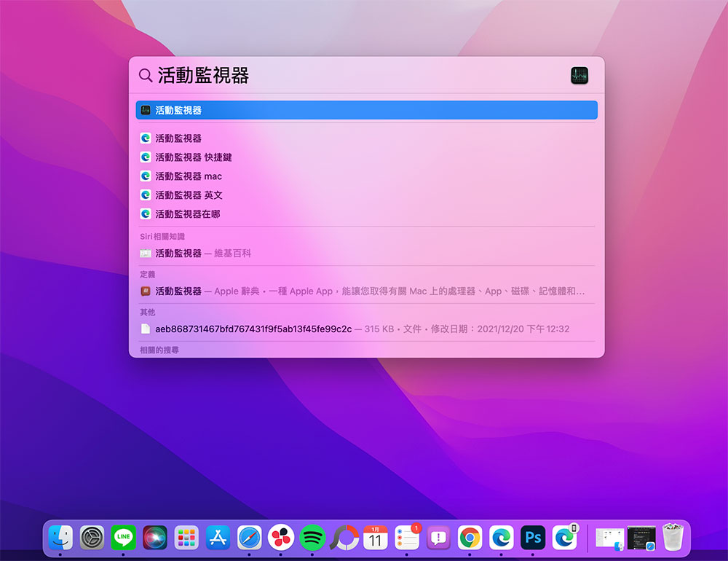Open Safari from the Dock

click(249, 538)
